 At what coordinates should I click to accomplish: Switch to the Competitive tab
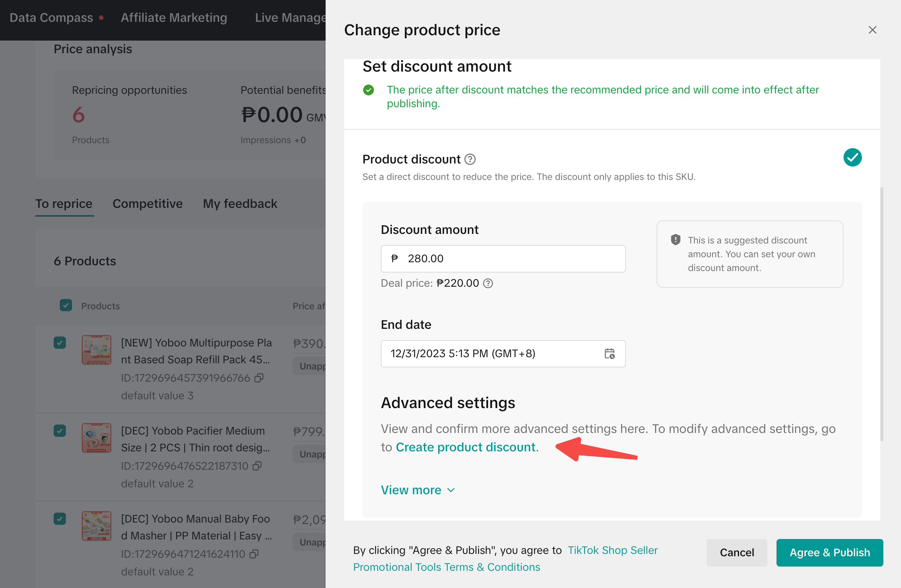[x=147, y=204]
